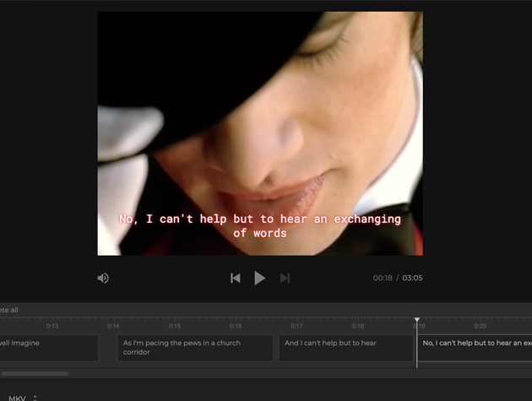Skip to the next subtitle
The width and height of the screenshot is (532, 401).
pyautogui.click(x=285, y=278)
